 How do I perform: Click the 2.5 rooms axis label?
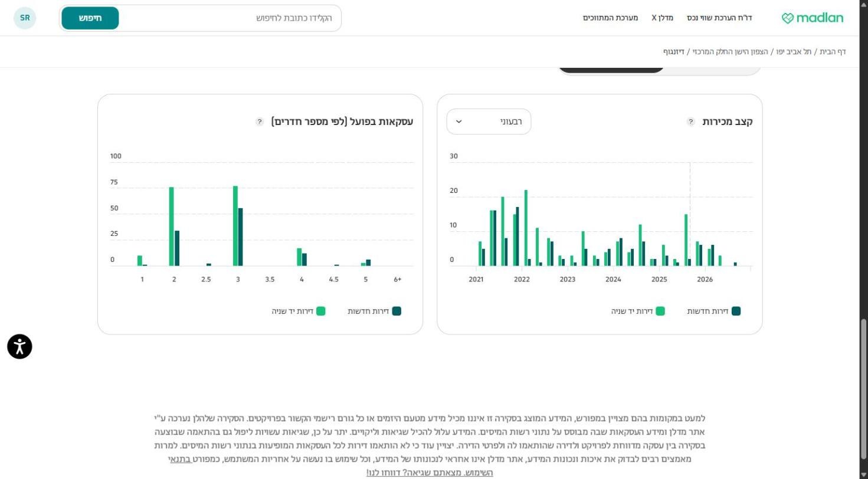206,279
